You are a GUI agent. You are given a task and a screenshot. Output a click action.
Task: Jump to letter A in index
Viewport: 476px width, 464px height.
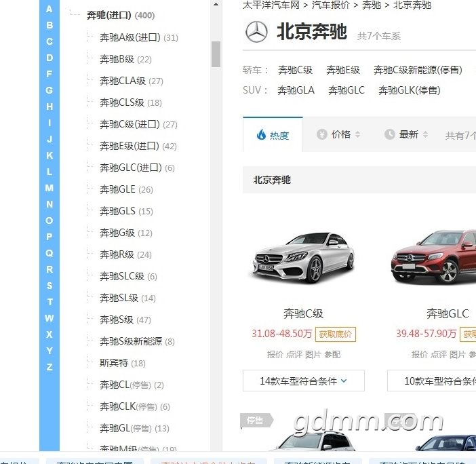(x=49, y=9)
